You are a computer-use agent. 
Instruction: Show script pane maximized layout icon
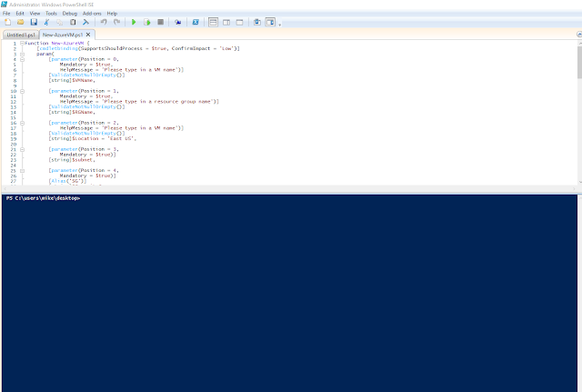click(x=240, y=22)
